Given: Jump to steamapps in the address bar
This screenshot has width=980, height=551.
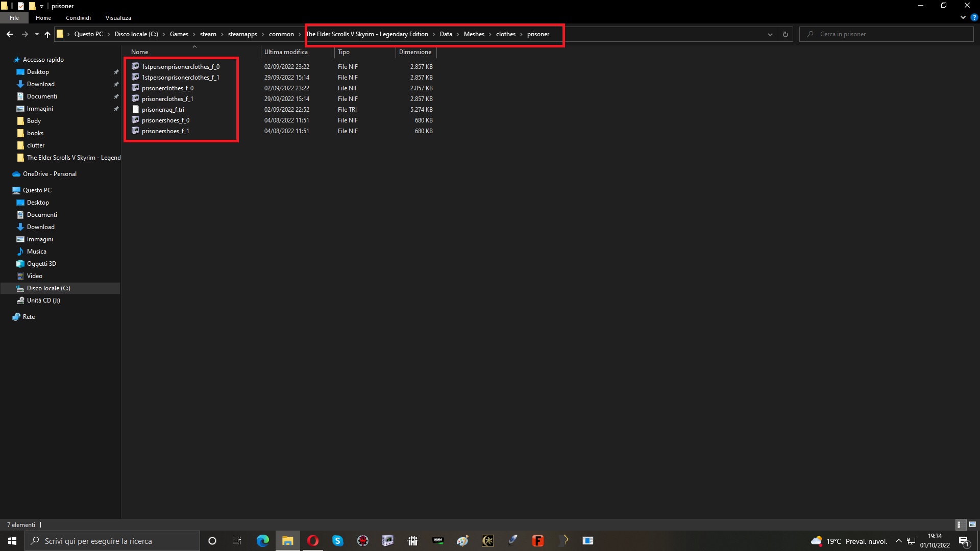Looking at the screenshot, I should (242, 34).
